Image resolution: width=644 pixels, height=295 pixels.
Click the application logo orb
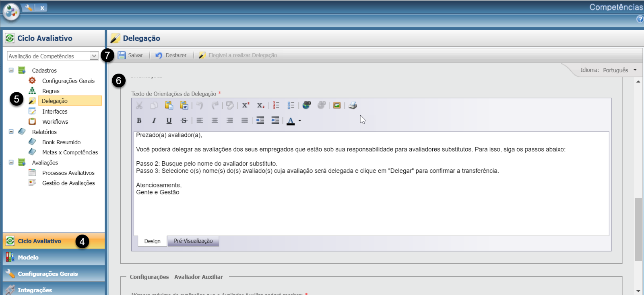tap(11, 11)
